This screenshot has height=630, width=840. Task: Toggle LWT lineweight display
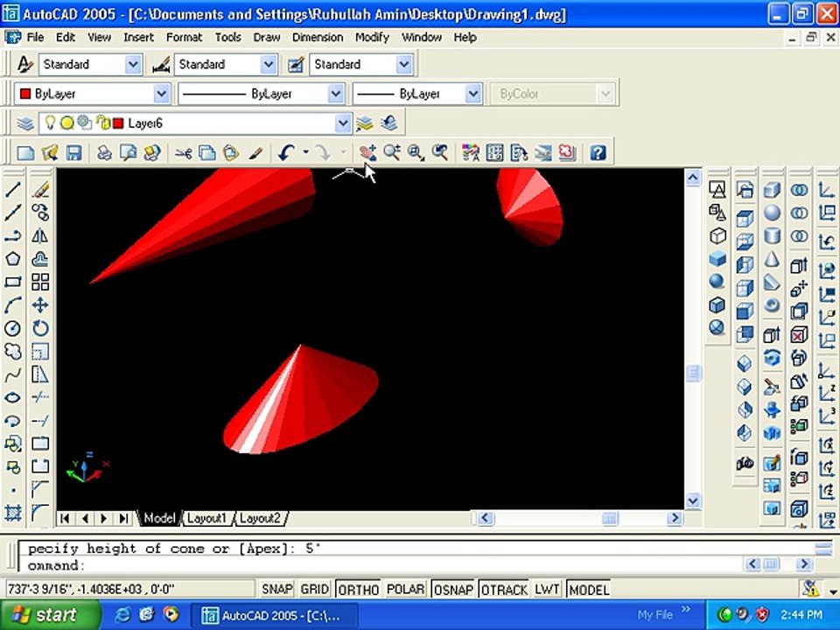(x=547, y=589)
